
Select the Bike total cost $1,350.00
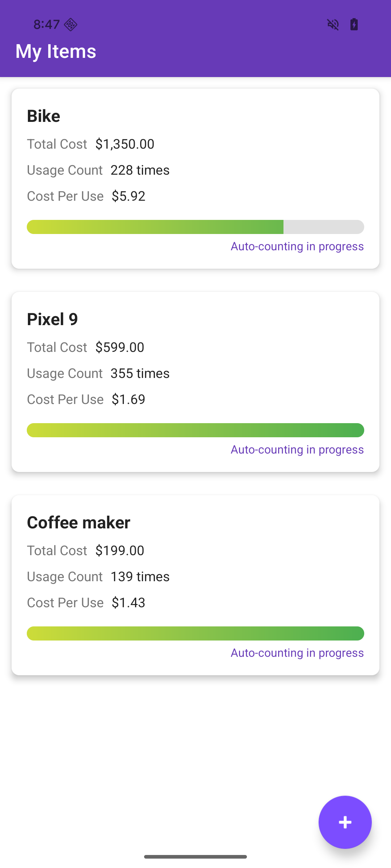(x=125, y=144)
